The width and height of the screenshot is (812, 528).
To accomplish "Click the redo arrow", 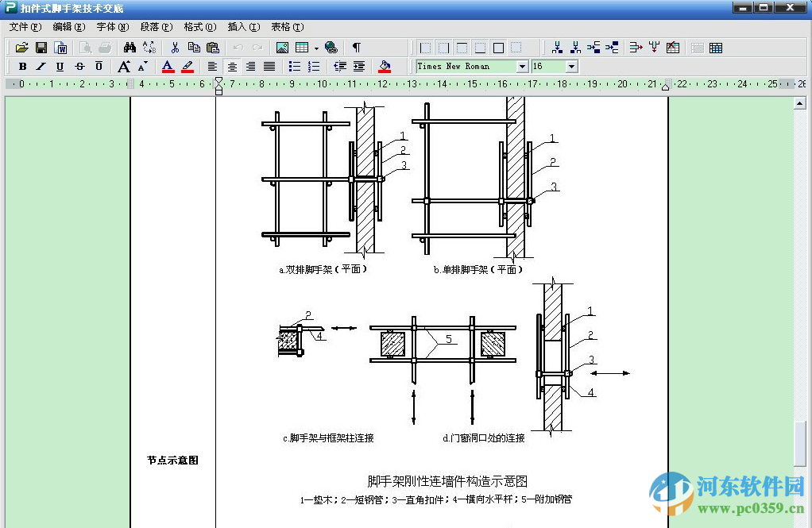I will coord(257,48).
